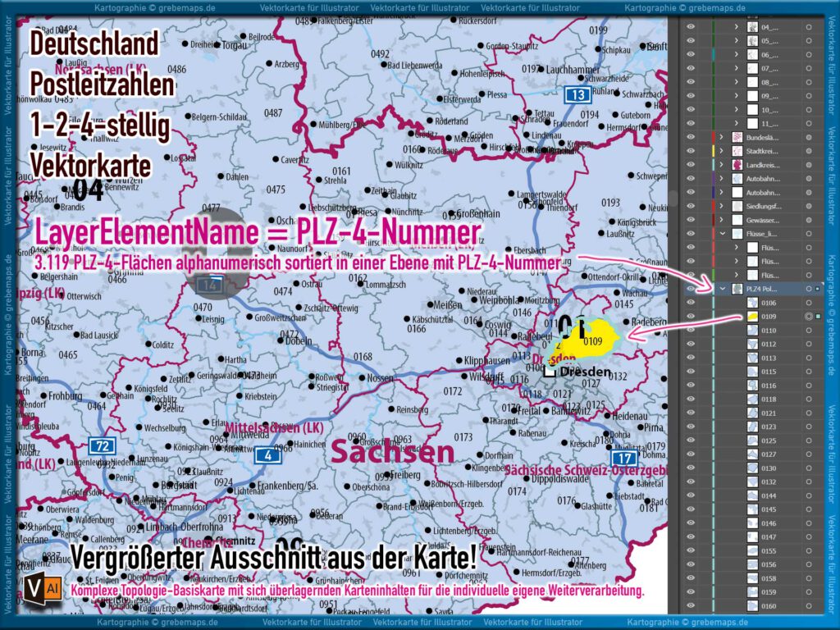Click the thumbnail of sublayer 0144

point(753,497)
